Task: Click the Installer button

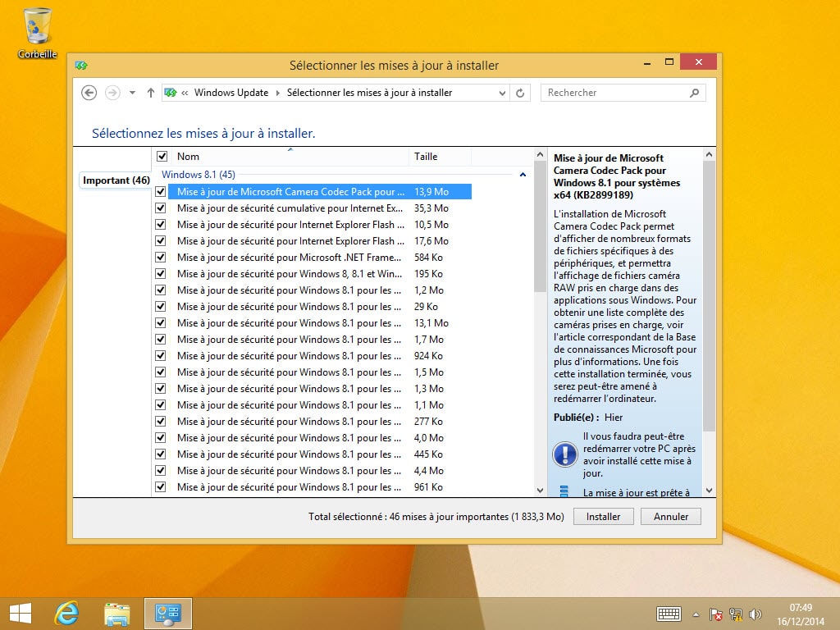Action: 603,517
